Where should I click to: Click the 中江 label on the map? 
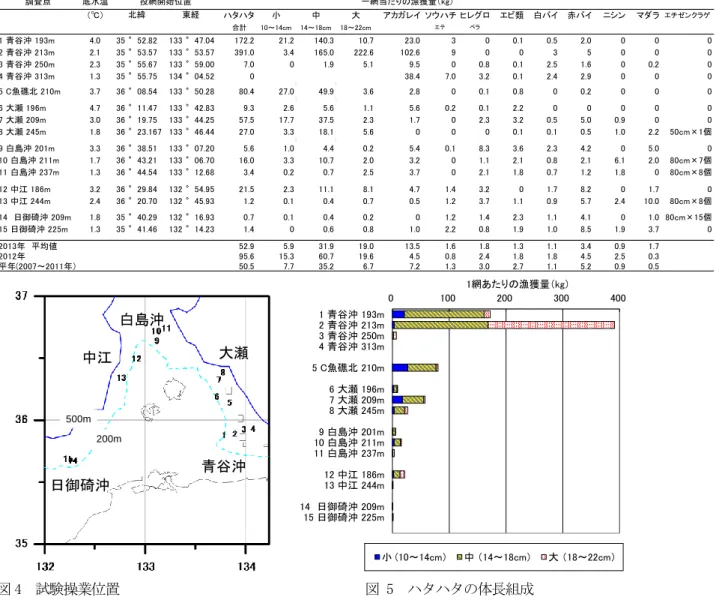click(97, 357)
